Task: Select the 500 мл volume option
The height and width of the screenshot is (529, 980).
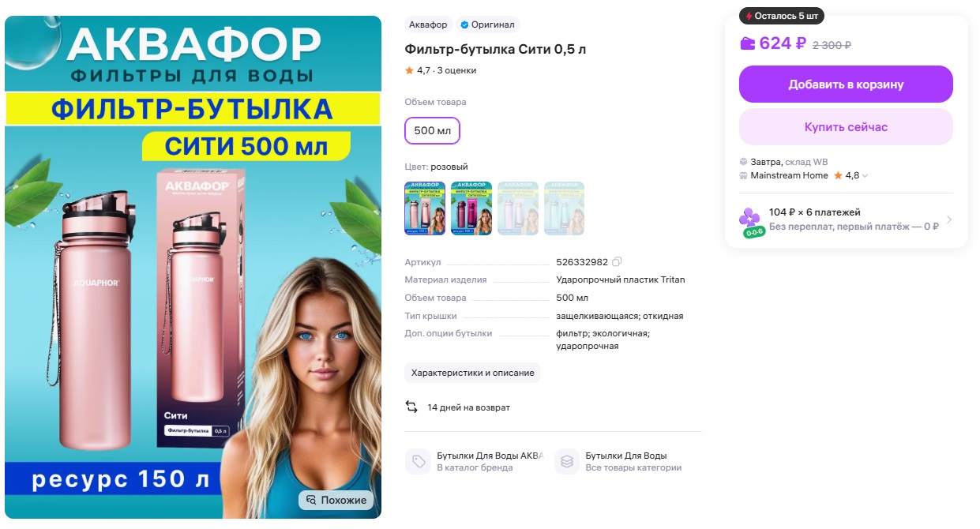Action: point(432,131)
